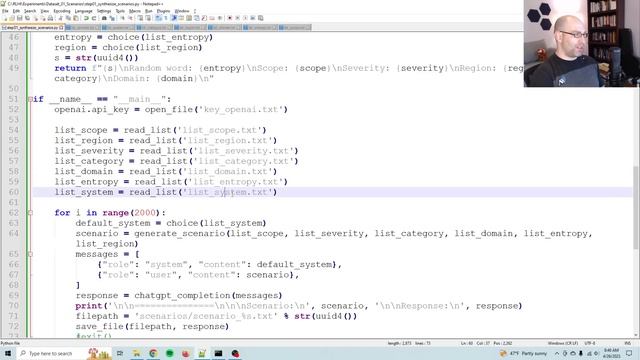Click the Close All toolbar icon

(43, 18)
